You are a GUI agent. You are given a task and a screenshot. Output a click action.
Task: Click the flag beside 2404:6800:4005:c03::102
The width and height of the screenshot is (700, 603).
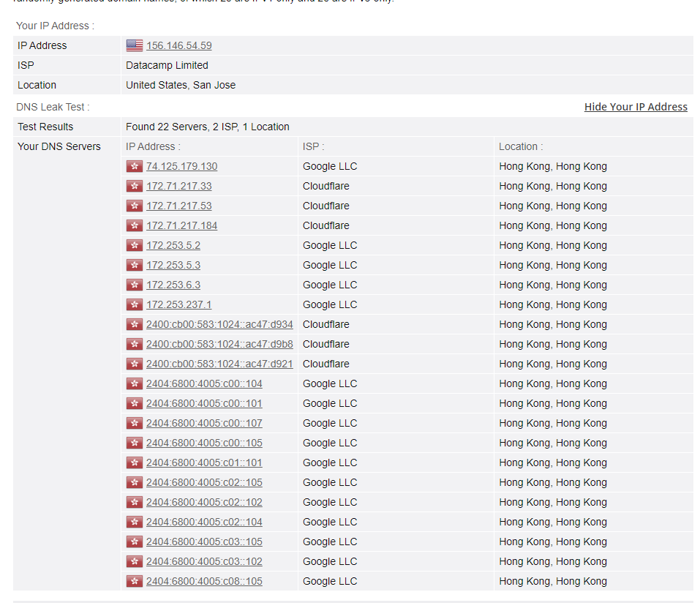coord(135,561)
